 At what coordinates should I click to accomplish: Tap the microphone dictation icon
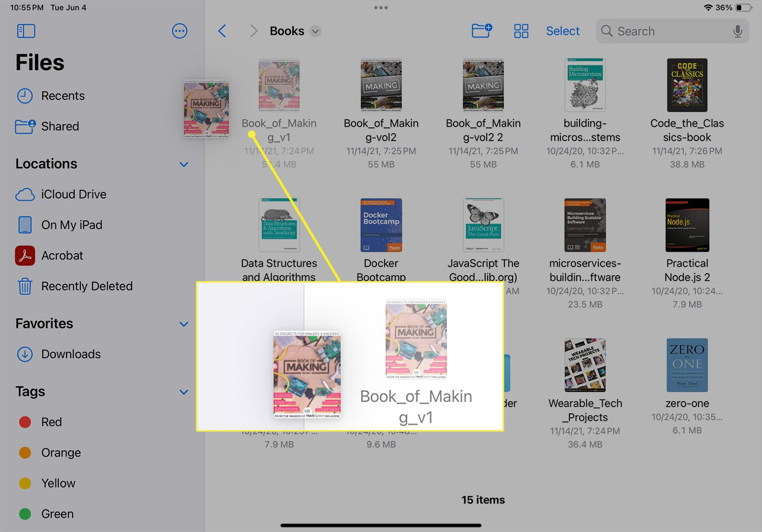tap(738, 31)
